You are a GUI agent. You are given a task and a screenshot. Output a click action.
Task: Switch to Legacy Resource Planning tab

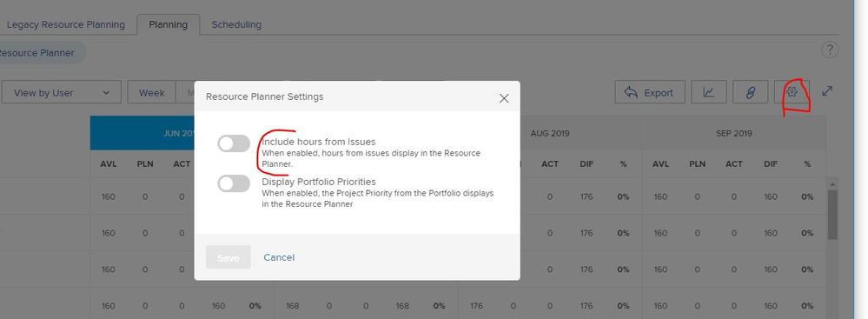[66, 25]
